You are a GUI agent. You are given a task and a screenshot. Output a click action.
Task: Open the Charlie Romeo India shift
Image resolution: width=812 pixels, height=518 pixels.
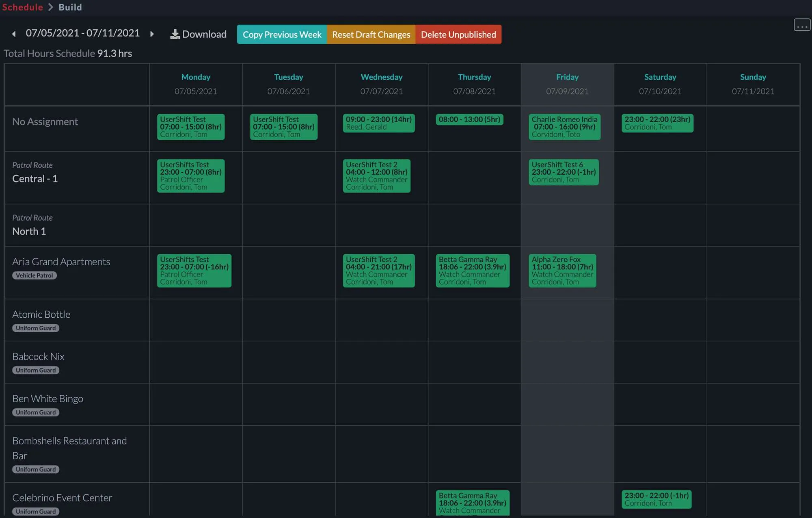coord(564,127)
